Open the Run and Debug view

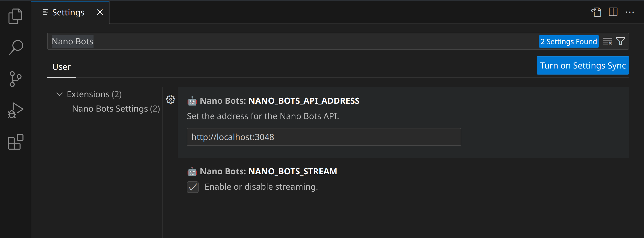point(15,110)
